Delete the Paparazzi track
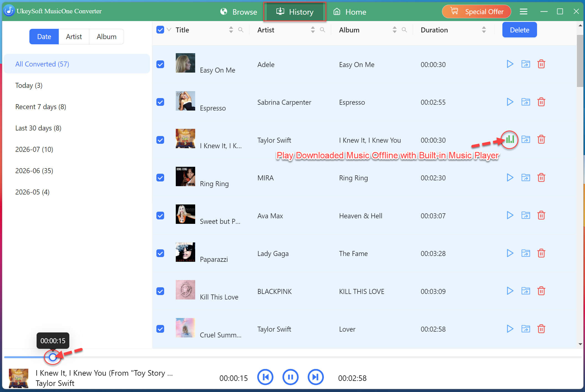This screenshot has width=585, height=392. click(541, 253)
